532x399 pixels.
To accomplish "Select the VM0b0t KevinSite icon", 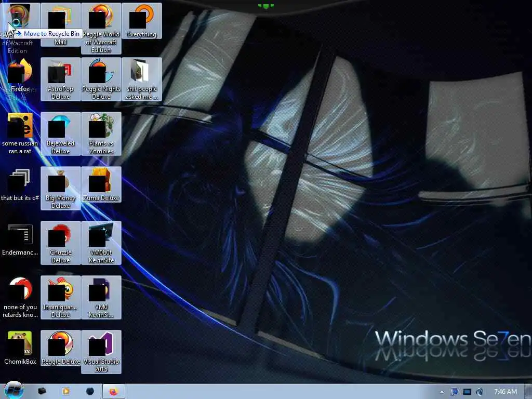I will click(101, 243).
